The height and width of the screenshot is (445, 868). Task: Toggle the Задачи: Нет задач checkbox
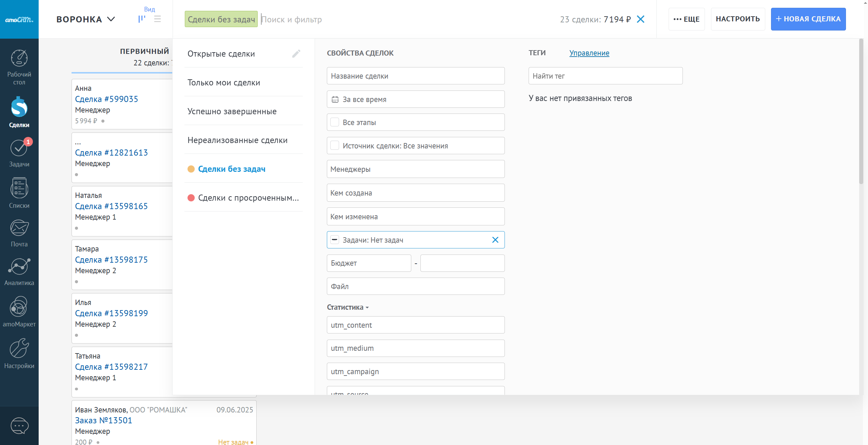pyautogui.click(x=335, y=240)
